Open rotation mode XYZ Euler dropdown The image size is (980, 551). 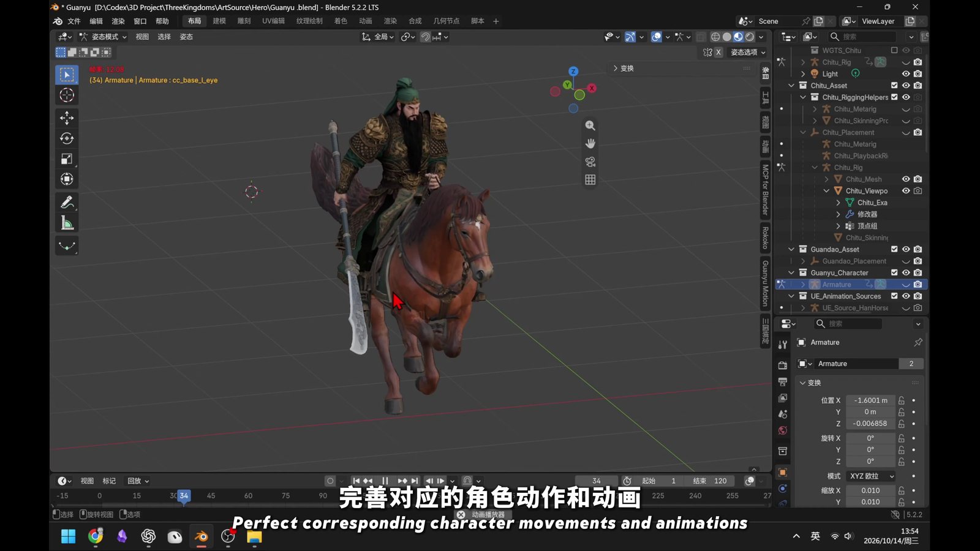coord(871,476)
